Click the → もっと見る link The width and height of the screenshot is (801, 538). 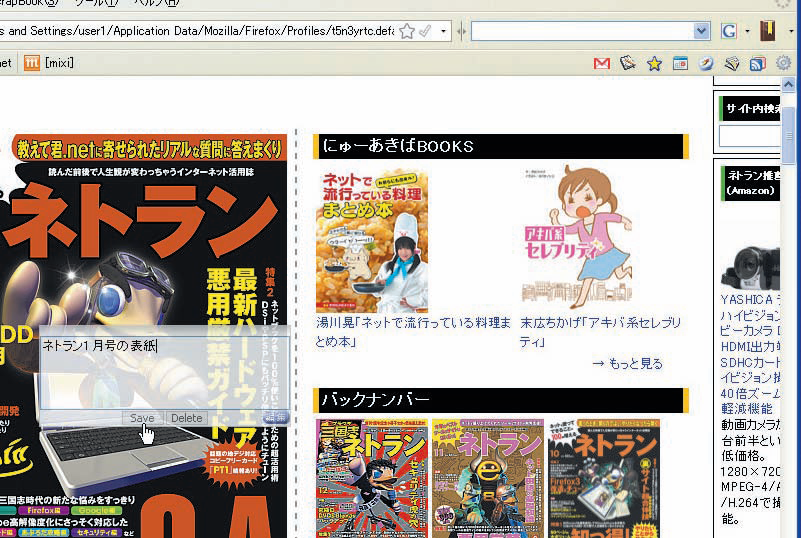click(628, 364)
